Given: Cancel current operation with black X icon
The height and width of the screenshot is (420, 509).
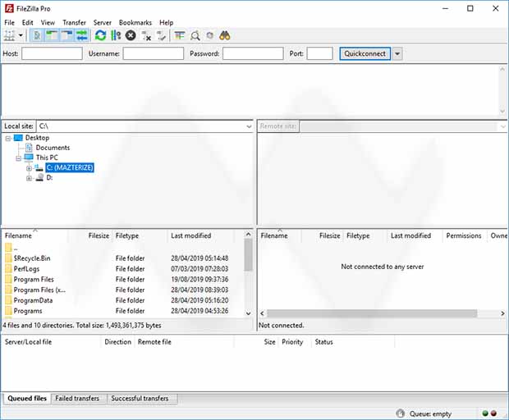Looking at the screenshot, I should coord(131,35).
